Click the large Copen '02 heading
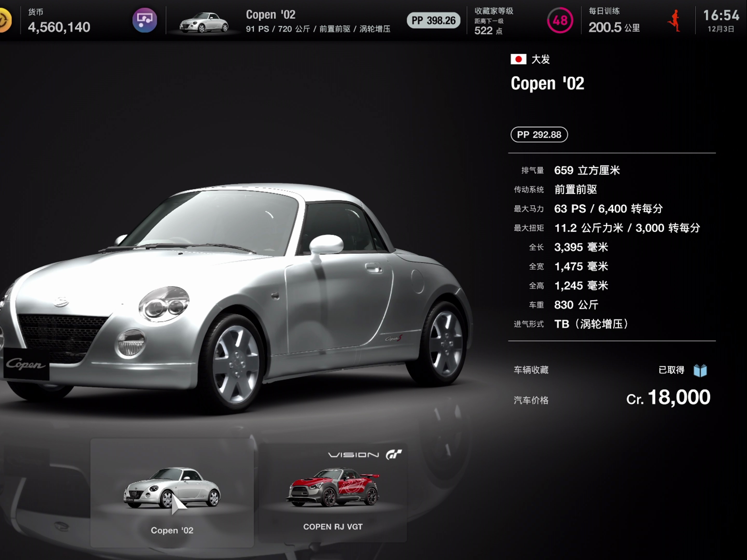This screenshot has height=560, width=747. pyautogui.click(x=547, y=83)
